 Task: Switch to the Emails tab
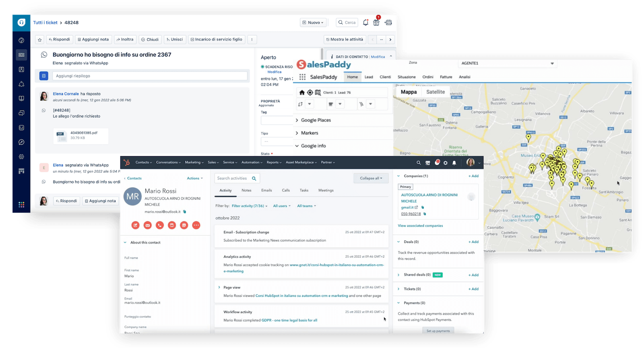point(266,190)
